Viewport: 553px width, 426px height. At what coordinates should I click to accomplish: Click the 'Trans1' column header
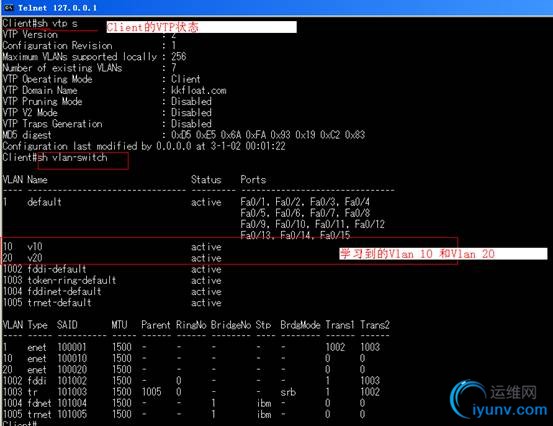(x=340, y=325)
